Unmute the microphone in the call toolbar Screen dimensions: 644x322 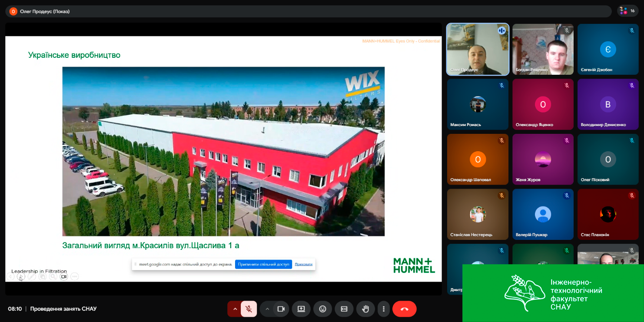[249, 309]
